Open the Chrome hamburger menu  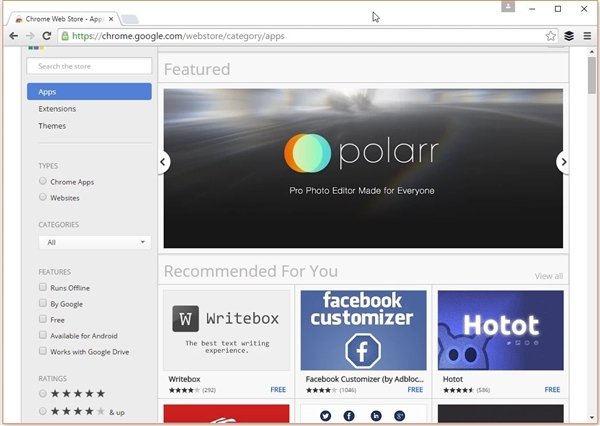pos(586,36)
